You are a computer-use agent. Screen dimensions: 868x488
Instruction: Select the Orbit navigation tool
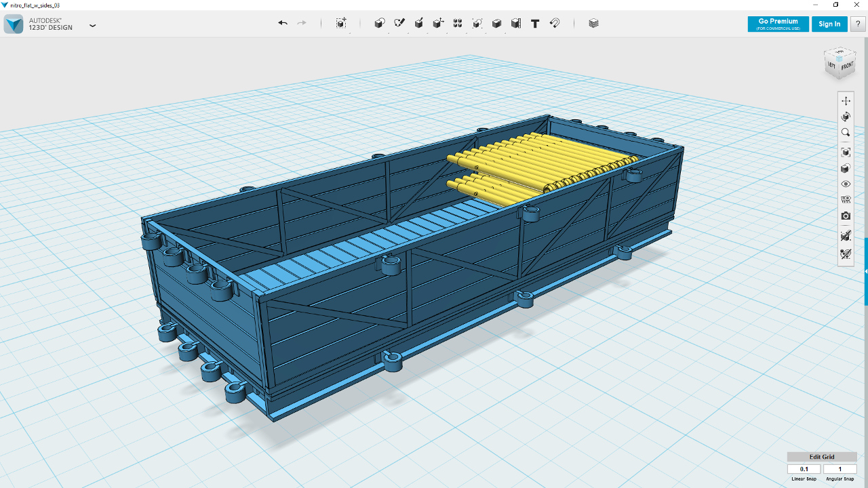(846, 117)
